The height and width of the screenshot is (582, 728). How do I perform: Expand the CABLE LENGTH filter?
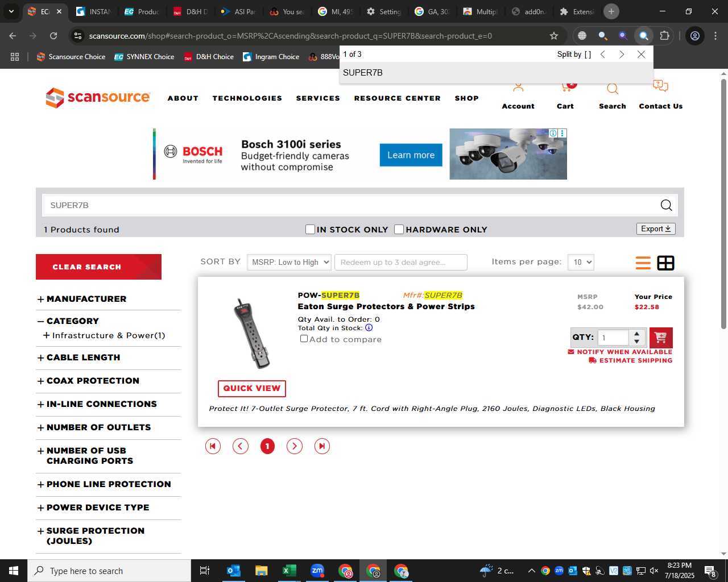tap(79, 357)
